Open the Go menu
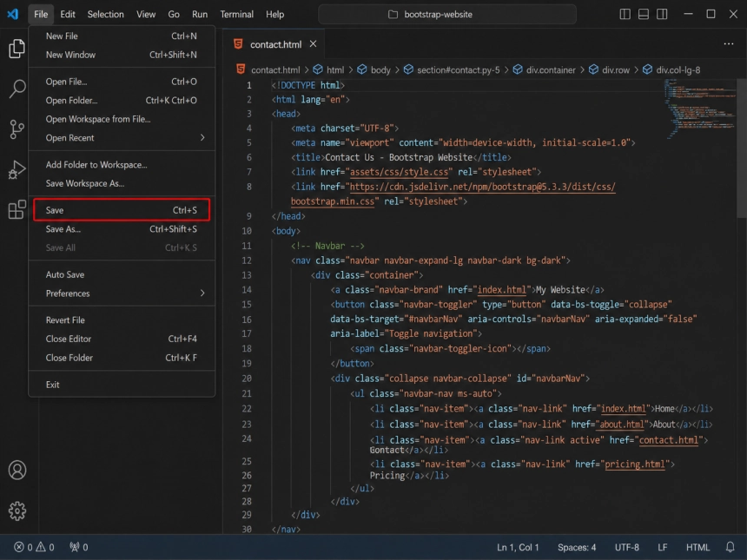The width and height of the screenshot is (747, 560). pos(174,14)
